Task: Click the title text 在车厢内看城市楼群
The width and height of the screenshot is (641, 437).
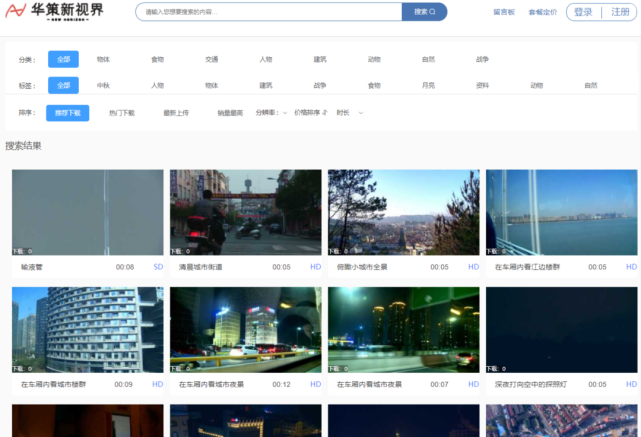Action: pos(53,384)
